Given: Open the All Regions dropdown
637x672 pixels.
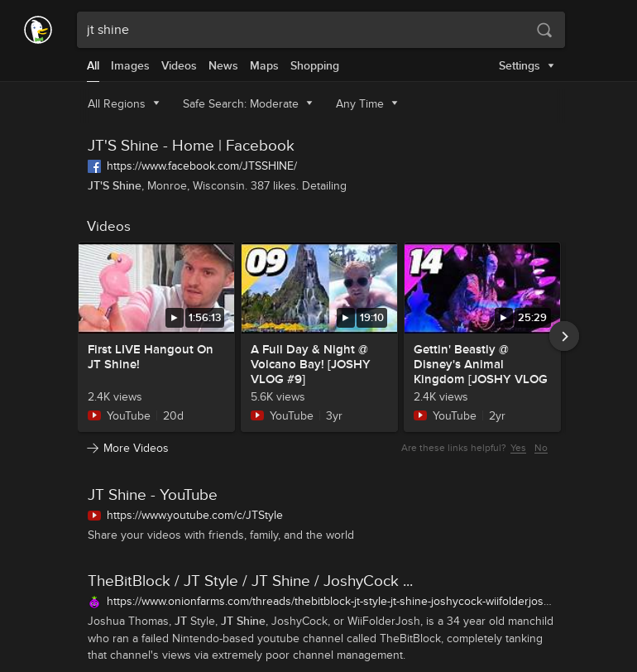Looking at the screenshot, I should point(124,103).
